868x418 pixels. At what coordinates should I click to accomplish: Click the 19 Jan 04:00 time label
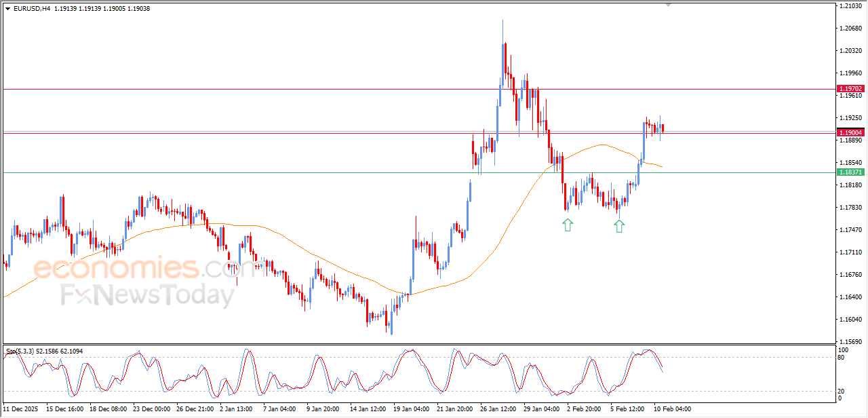click(410, 409)
